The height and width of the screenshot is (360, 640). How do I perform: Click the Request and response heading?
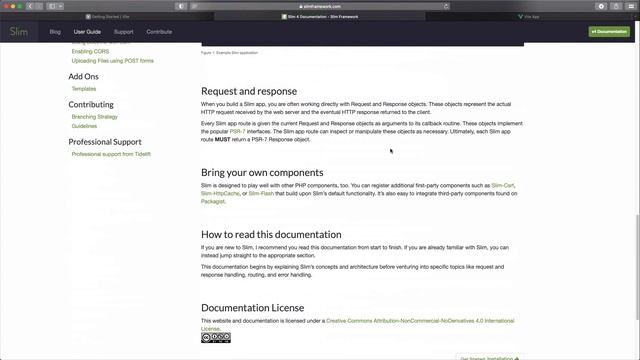(x=249, y=91)
